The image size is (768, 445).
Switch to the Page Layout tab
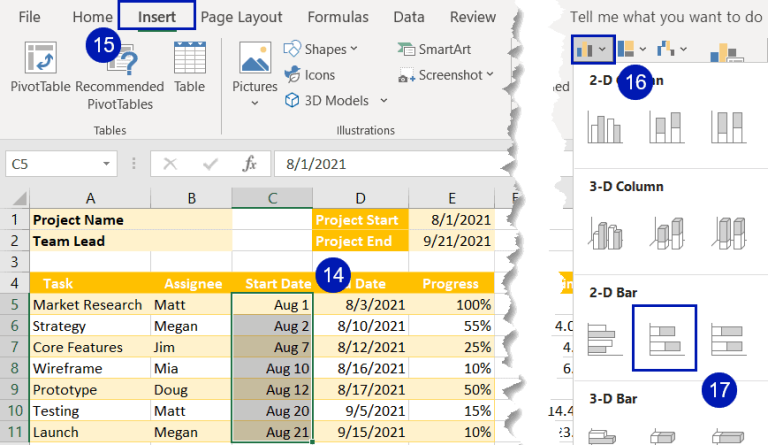[241, 17]
